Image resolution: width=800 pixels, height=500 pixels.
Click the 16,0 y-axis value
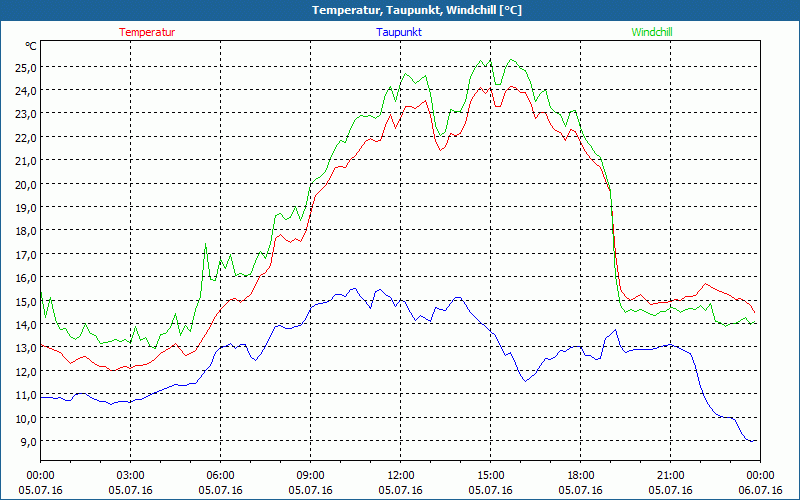26,278
